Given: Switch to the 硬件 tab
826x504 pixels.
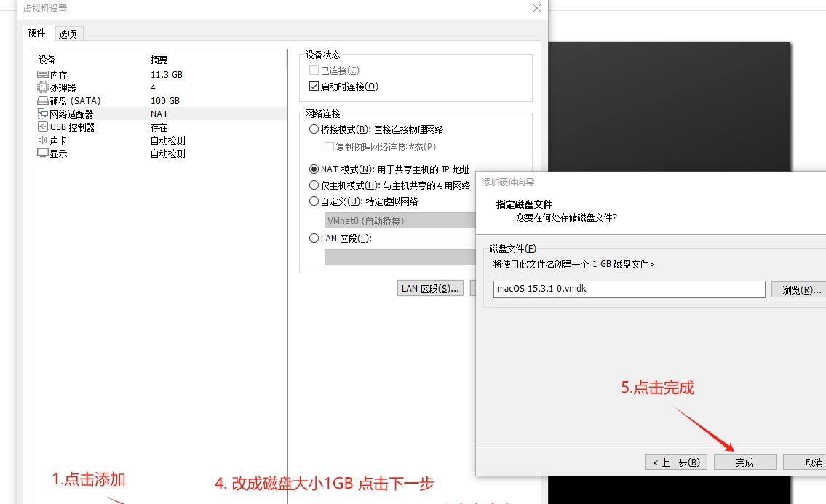Looking at the screenshot, I should 37,33.
